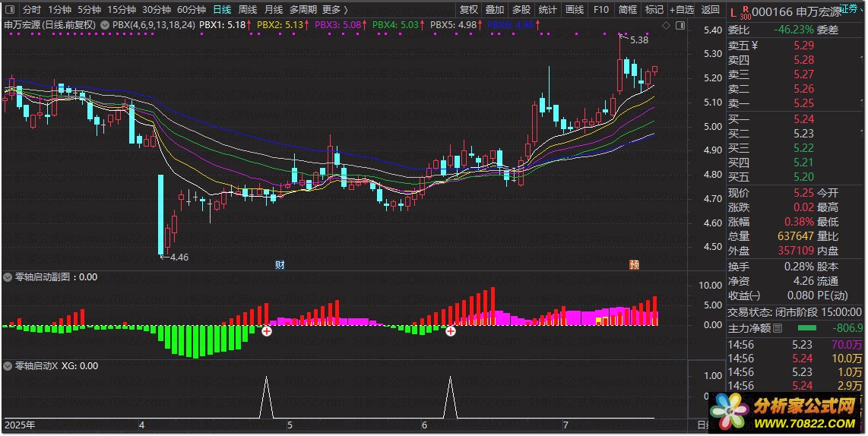Click XG: 0.00 indicator value
Viewport: 868px width, 436px height.
(80, 365)
